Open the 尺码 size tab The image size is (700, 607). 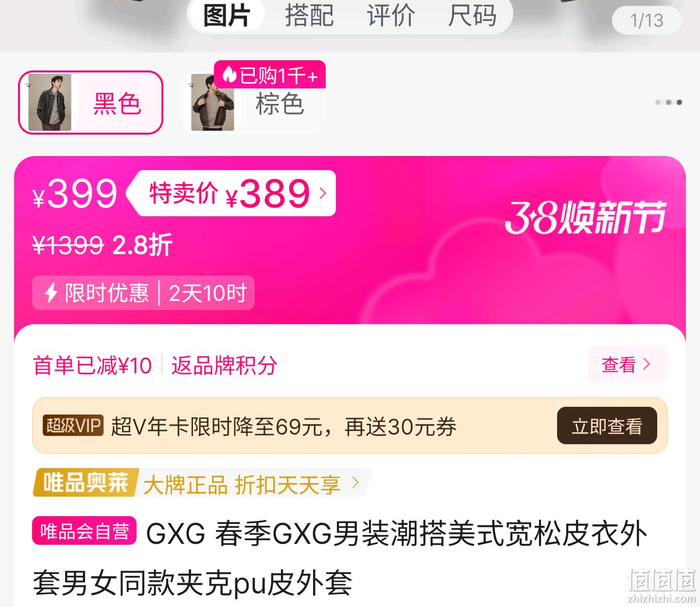(x=472, y=15)
